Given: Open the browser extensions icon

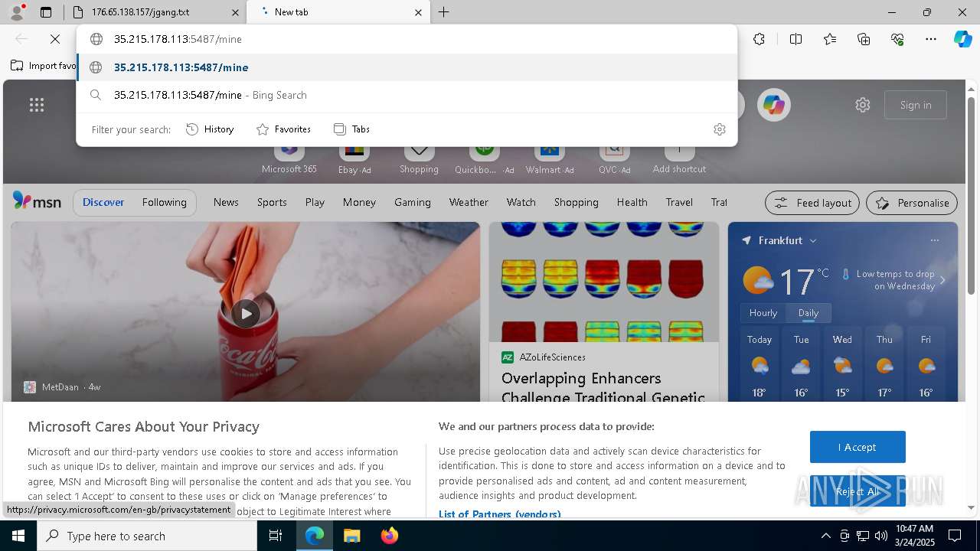Looking at the screenshot, I should (759, 39).
